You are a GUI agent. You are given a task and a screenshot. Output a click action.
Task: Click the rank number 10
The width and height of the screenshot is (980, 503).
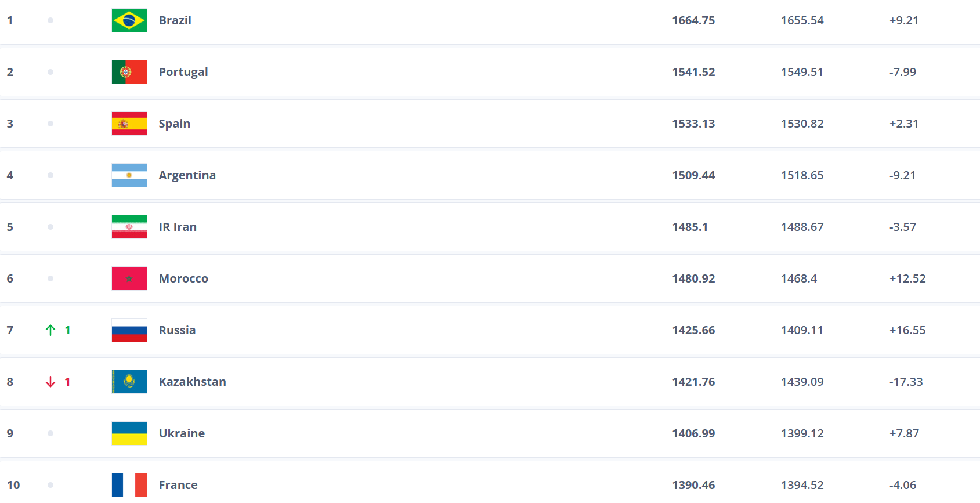tap(13, 485)
